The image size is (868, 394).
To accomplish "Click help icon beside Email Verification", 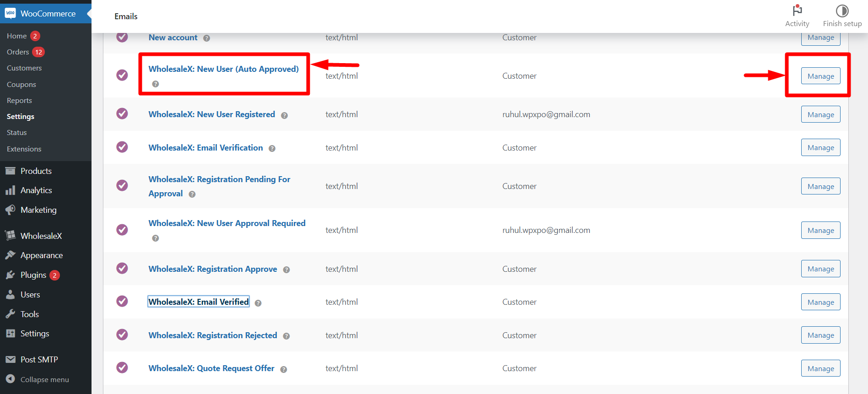I will (x=272, y=149).
